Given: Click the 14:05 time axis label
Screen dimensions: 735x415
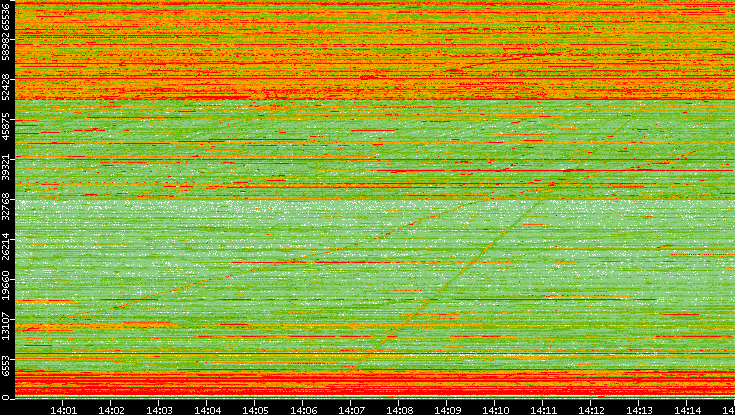Looking at the screenshot, I should pos(255,410).
